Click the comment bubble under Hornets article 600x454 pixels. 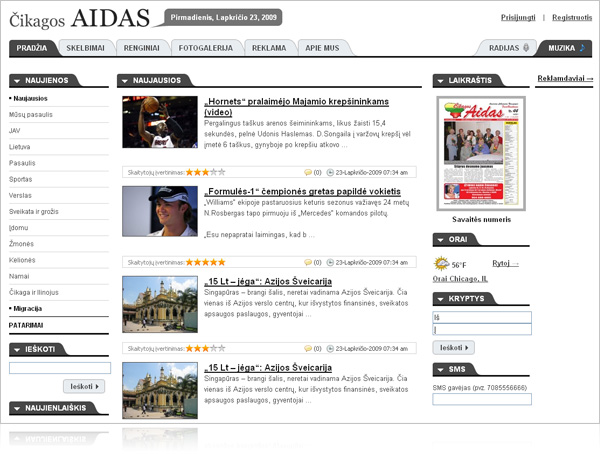pyautogui.click(x=308, y=173)
